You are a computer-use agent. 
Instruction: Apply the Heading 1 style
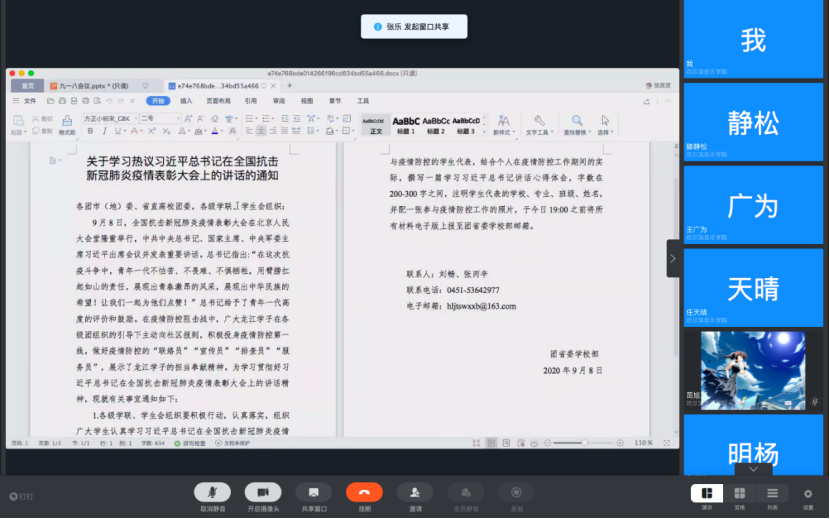point(406,124)
